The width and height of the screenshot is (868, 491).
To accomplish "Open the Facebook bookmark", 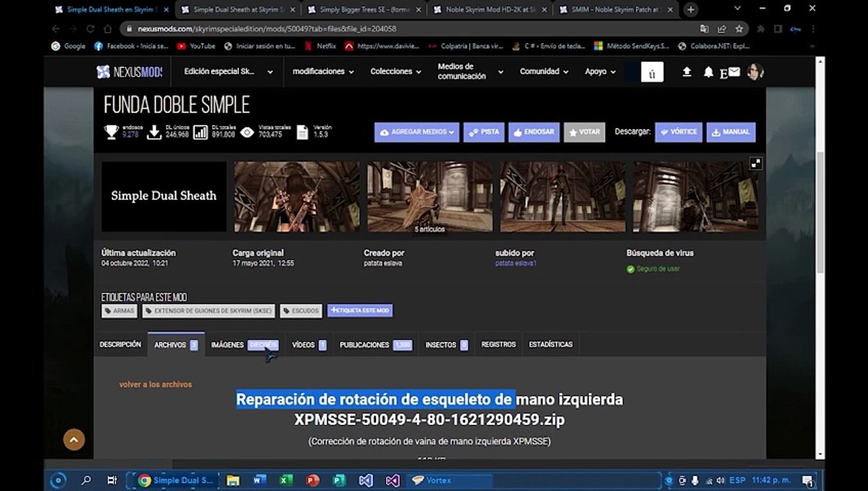I will [131, 46].
